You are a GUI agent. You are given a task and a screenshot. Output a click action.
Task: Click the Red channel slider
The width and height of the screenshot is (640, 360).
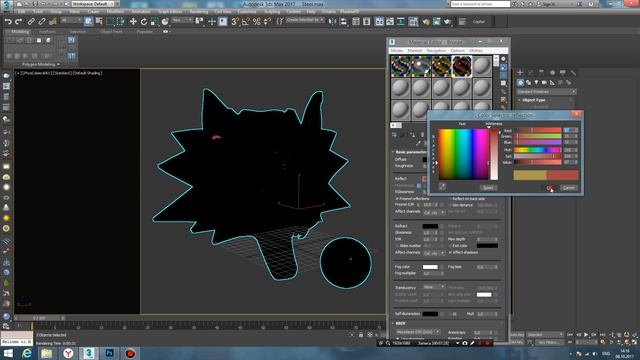coord(538,131)
